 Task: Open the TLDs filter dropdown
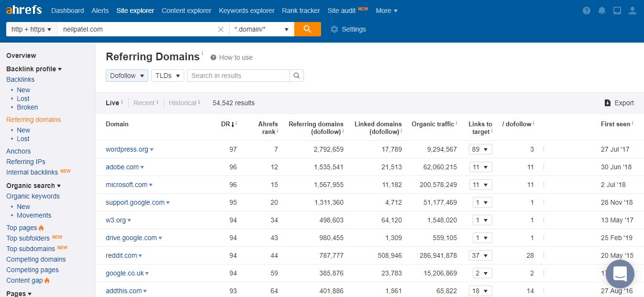167,76
